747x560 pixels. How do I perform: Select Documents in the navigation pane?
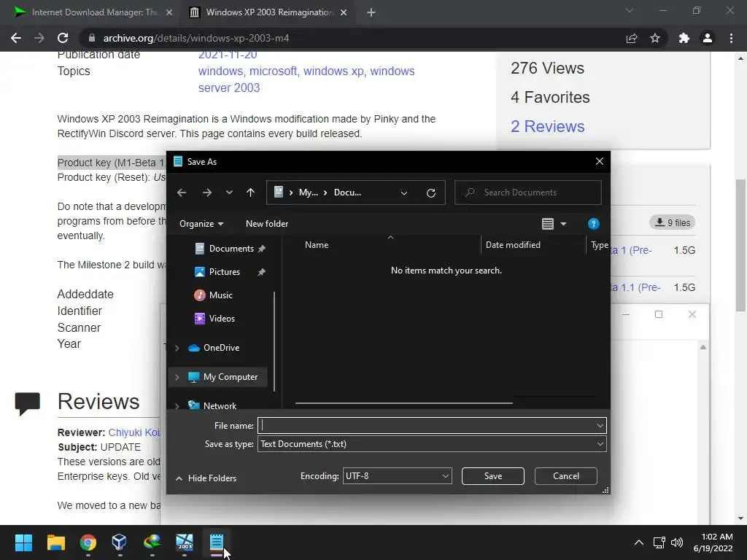point(231,249)
